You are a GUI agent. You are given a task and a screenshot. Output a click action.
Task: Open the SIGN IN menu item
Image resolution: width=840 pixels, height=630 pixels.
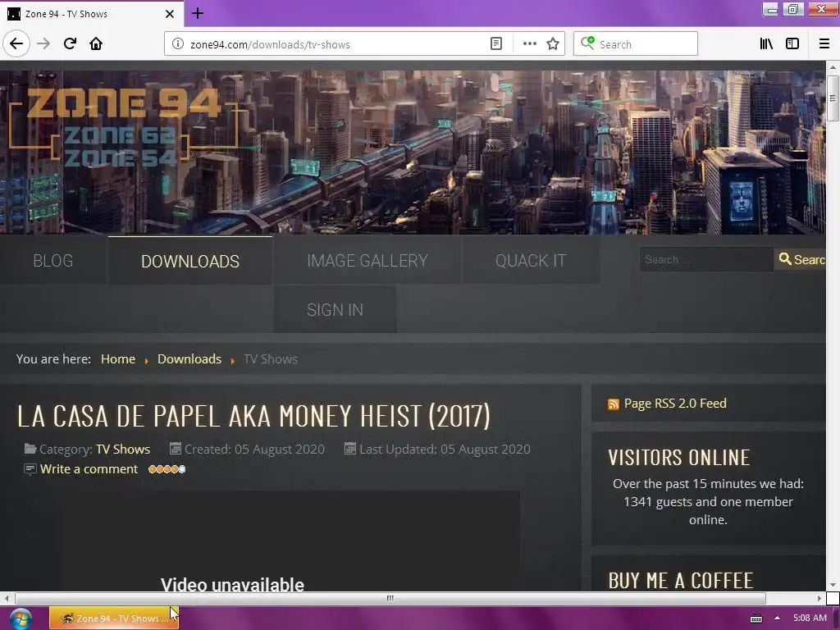[x=335, y=309]
